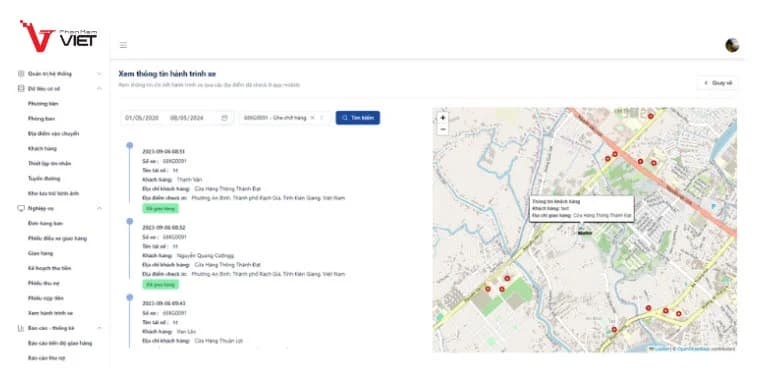Click the Phần Mềm Việt logo
The width and height of the screenshot is (765, 387).
coord(58,36)
